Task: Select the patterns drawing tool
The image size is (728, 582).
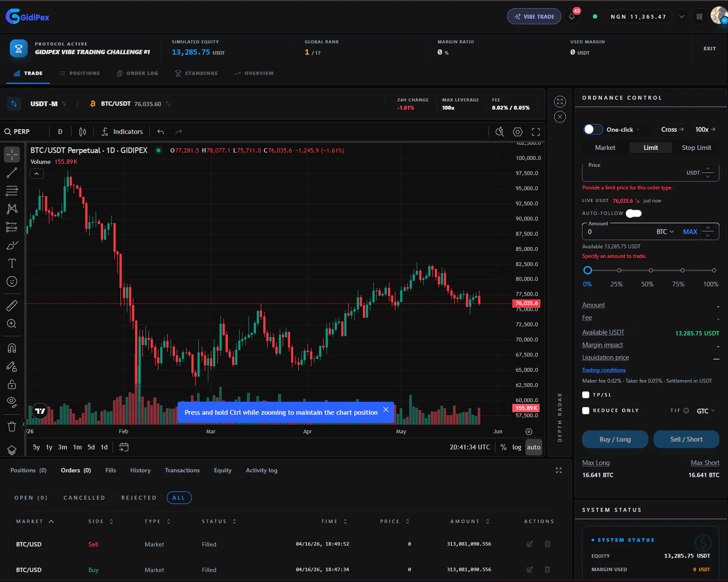Action: 12,209
